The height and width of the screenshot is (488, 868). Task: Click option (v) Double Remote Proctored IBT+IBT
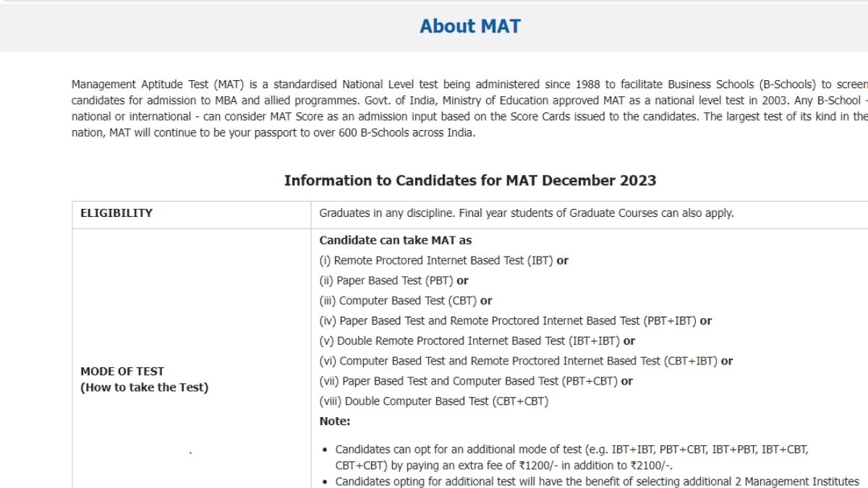(477, 341)
